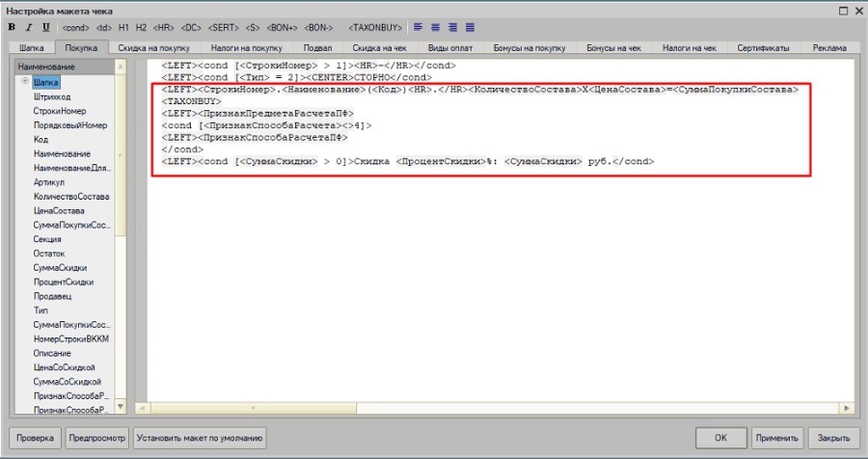Insert the <HR> tag

pos(164,27)
